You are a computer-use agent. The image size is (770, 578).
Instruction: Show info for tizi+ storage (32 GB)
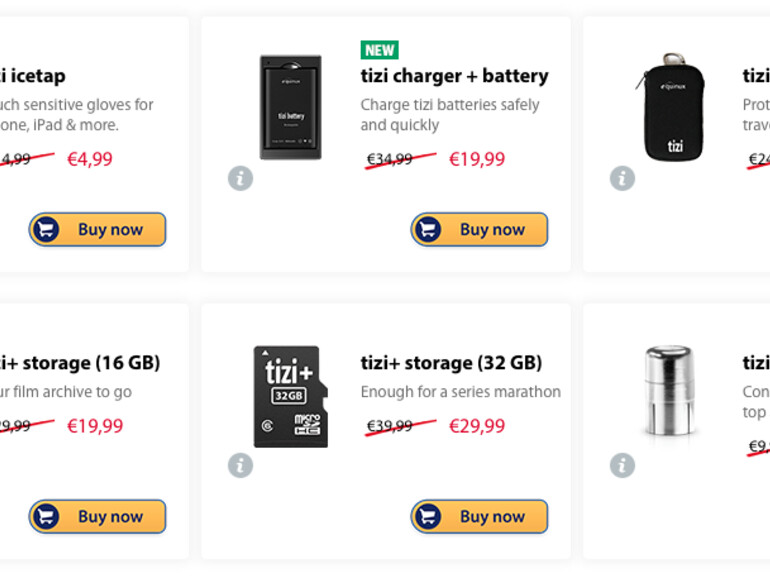tap(240, 465)
